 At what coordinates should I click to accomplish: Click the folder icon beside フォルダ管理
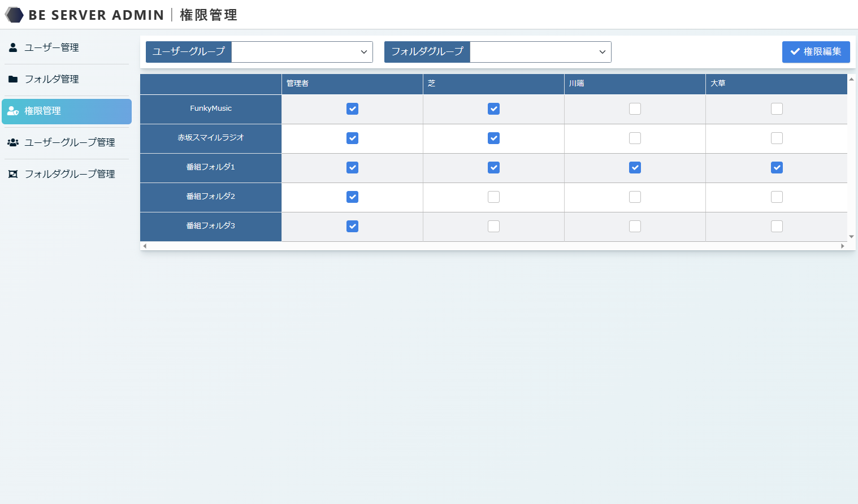(x=13, y=79)
